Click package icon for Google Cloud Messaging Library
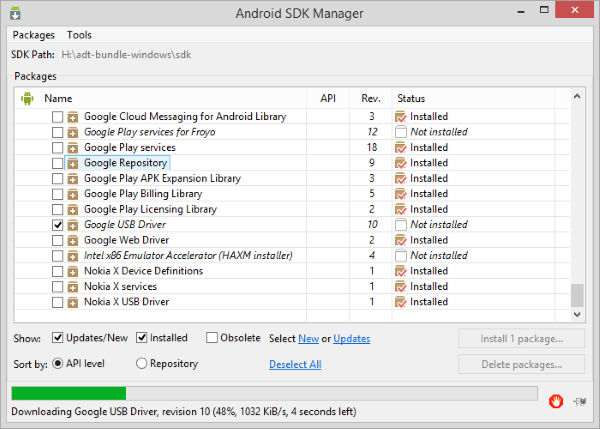The height and width of the screenshot is (429, 600). (x=73, y=117)
